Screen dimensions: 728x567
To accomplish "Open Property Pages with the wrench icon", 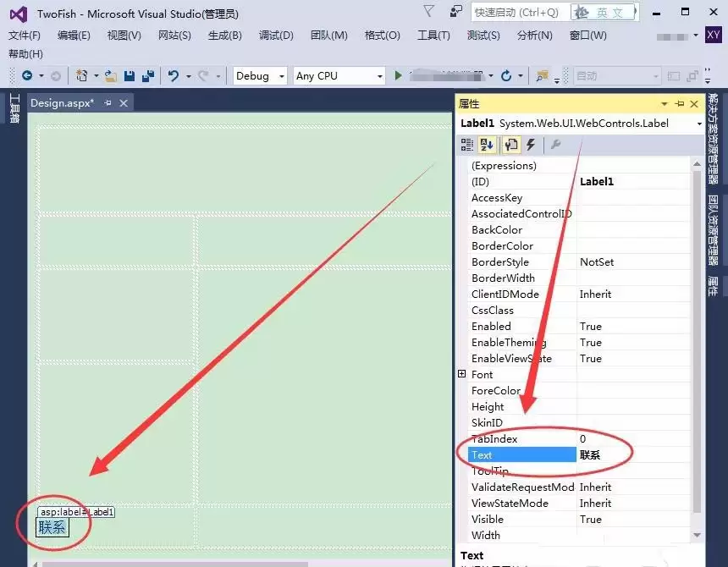I will [555, 145].
